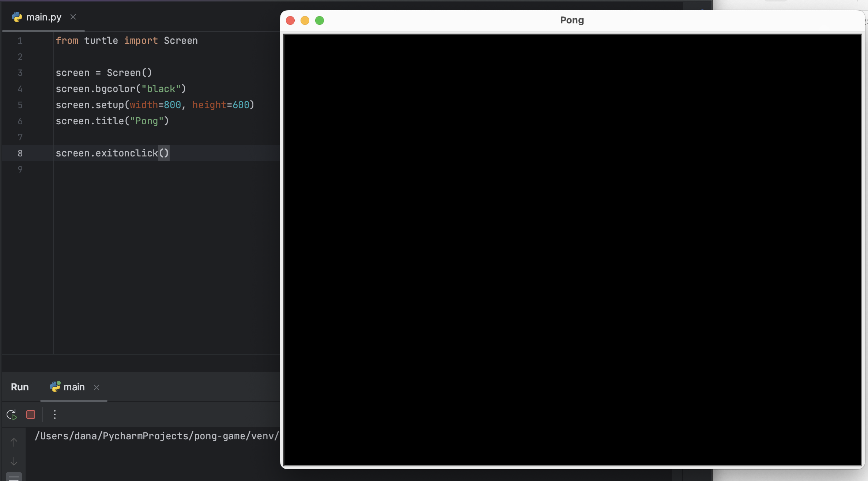Click the down arrow in the Run console

pos(14,461)
